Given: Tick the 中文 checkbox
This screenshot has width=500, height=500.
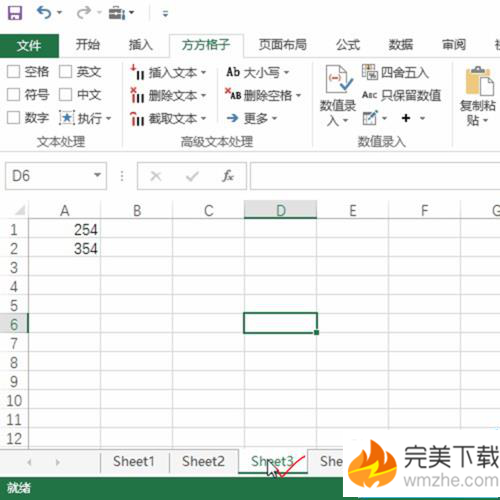Looking at the screenshot, I should 65,95.
